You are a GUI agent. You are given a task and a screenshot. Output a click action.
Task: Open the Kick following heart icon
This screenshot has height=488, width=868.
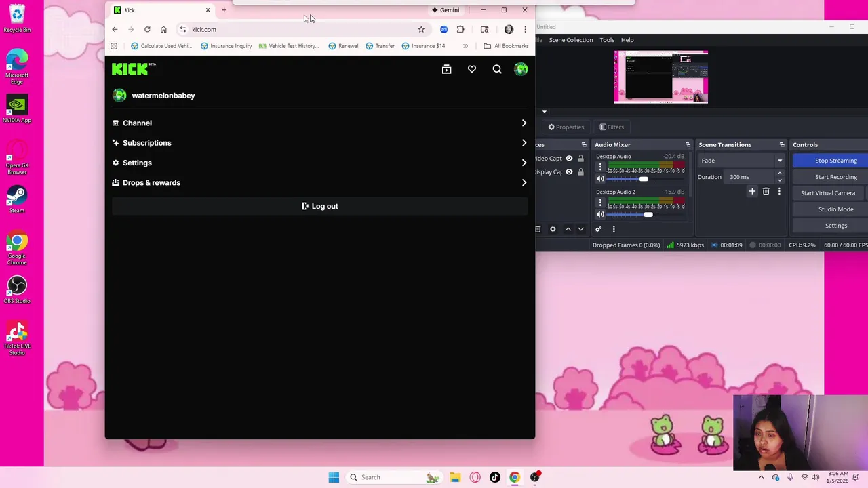472,69
